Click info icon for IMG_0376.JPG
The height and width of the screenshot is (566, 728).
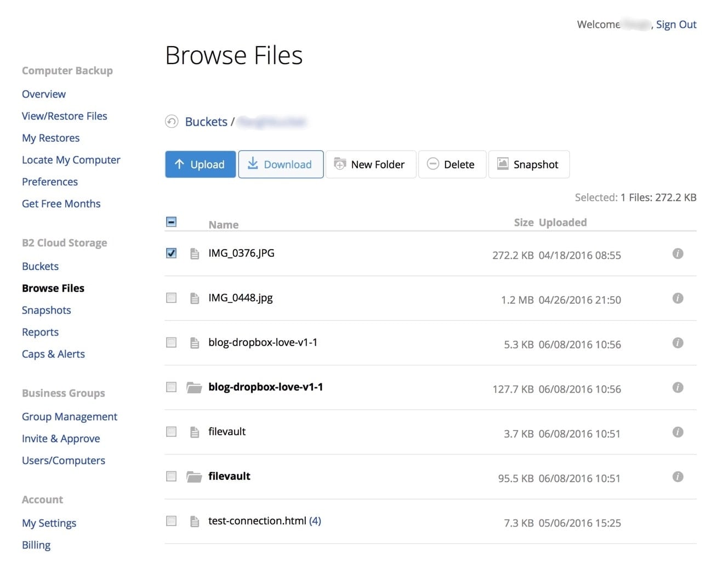pos(678,253)
